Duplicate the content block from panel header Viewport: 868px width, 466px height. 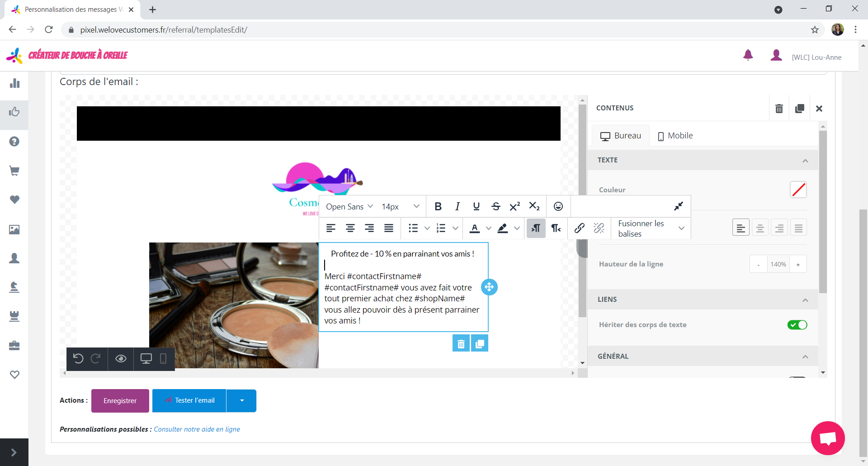pos(799,109)
